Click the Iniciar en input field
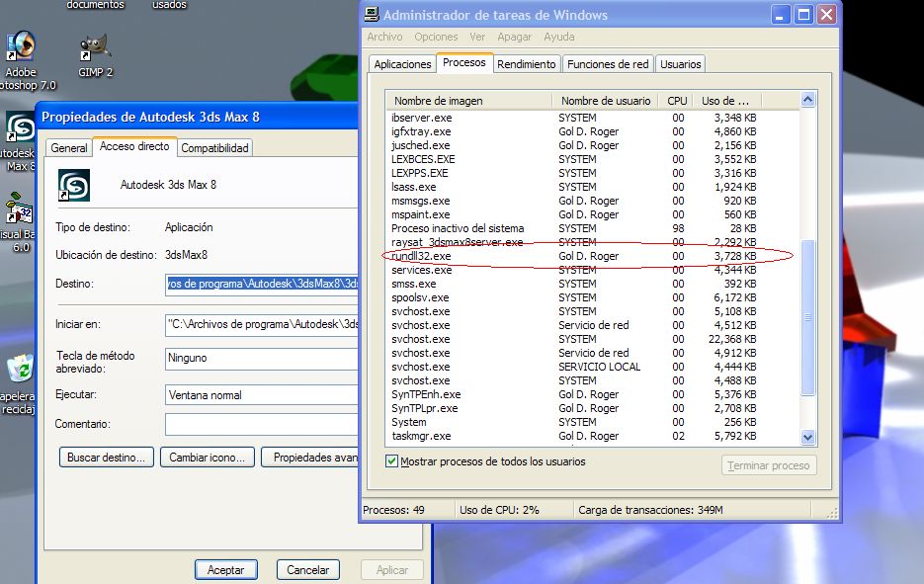The image size is (924, 584). 262,325
